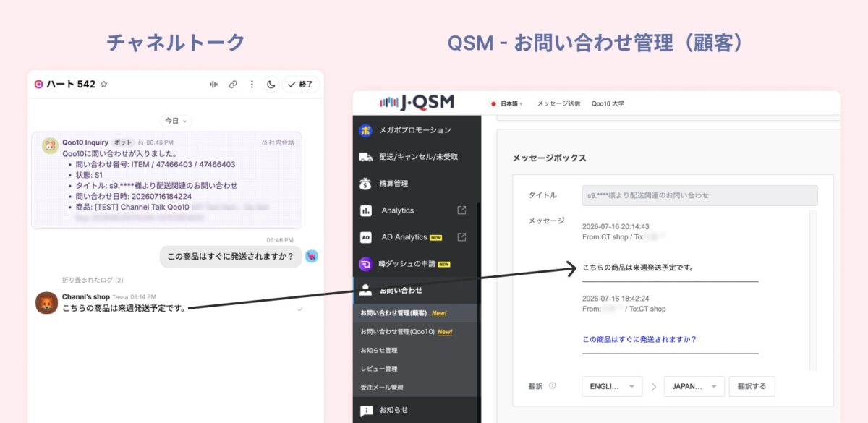This screenshot has height=423, width=868.
Task: Open external link icon next to AD Analytics
Action: (x=461, y=236)
